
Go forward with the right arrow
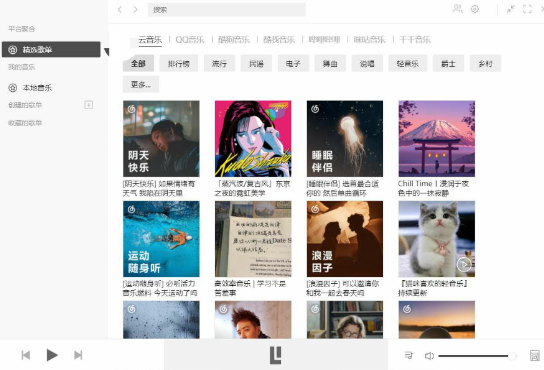tap(136, 10)
